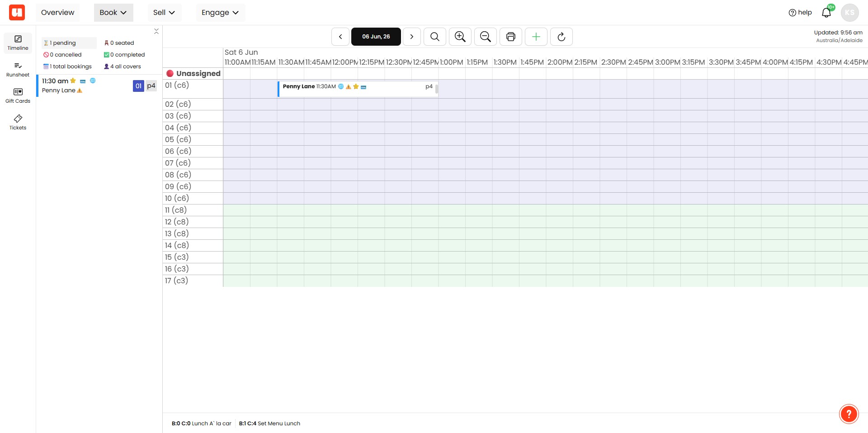
Task: Switch to the Timeline view
Action: [x=18, y=43]
